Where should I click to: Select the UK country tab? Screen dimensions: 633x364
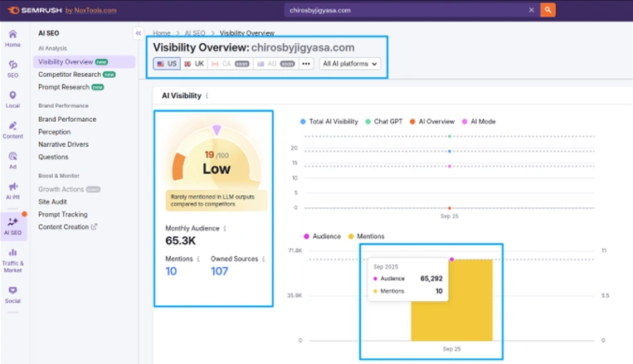(x=194, y=64)
